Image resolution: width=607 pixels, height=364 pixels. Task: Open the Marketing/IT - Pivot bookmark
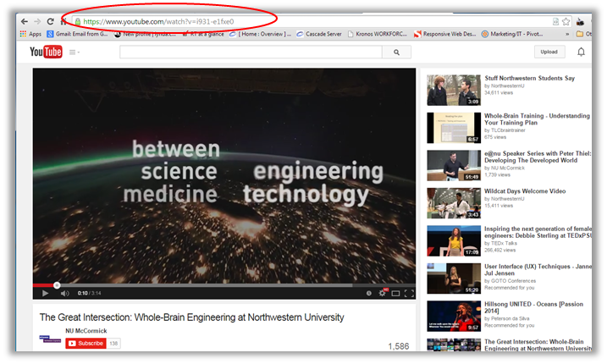tap(512, 34)
